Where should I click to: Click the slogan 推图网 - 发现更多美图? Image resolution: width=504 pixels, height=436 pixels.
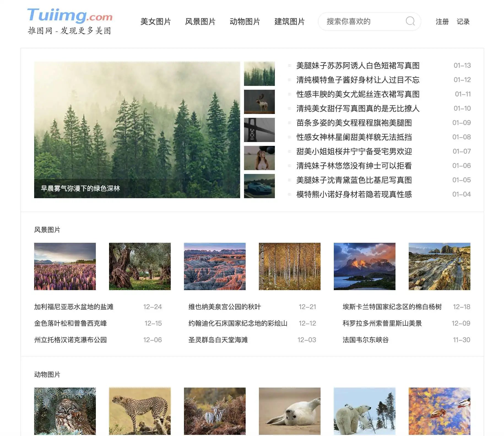point(69,31)
